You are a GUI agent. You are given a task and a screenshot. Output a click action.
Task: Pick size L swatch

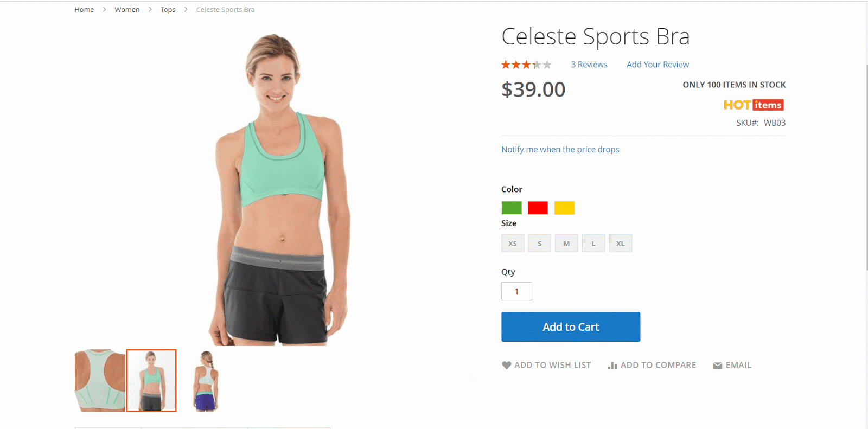593,244
